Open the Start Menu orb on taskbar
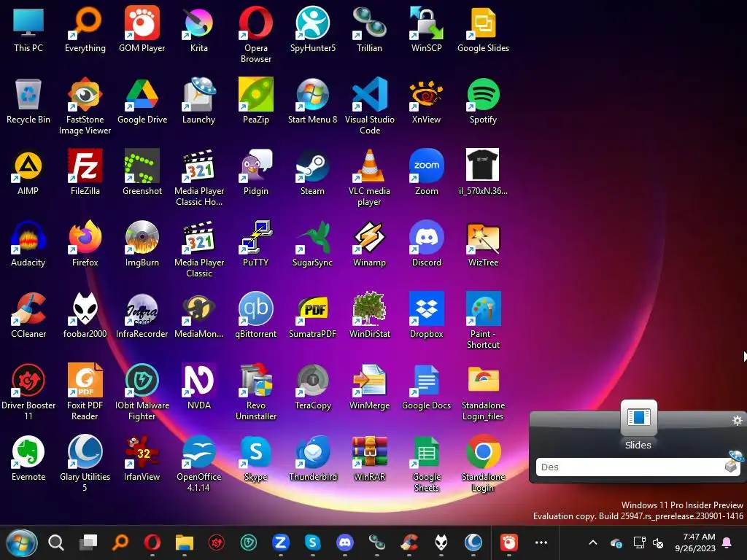747x560 pixels. pyautogui.click(x=21, y=542)
